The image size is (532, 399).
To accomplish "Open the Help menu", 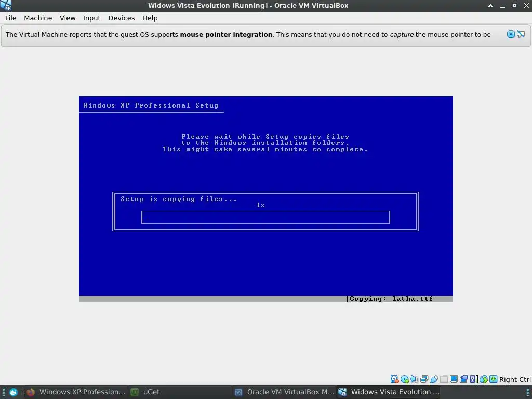I will 150,18.
